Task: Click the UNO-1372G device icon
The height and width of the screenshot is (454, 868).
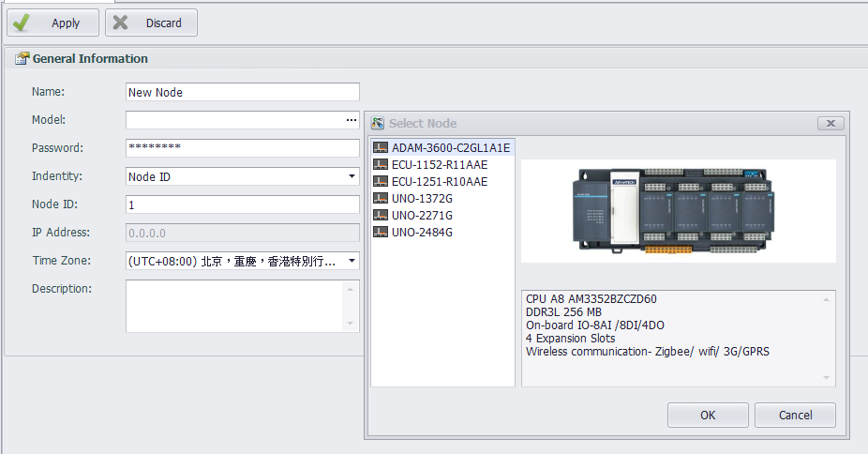Action: [x=381, y=199]
